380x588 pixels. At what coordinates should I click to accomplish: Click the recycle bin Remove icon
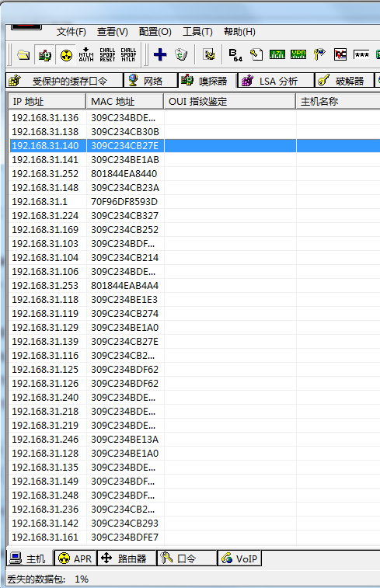(x=181, y=54)
